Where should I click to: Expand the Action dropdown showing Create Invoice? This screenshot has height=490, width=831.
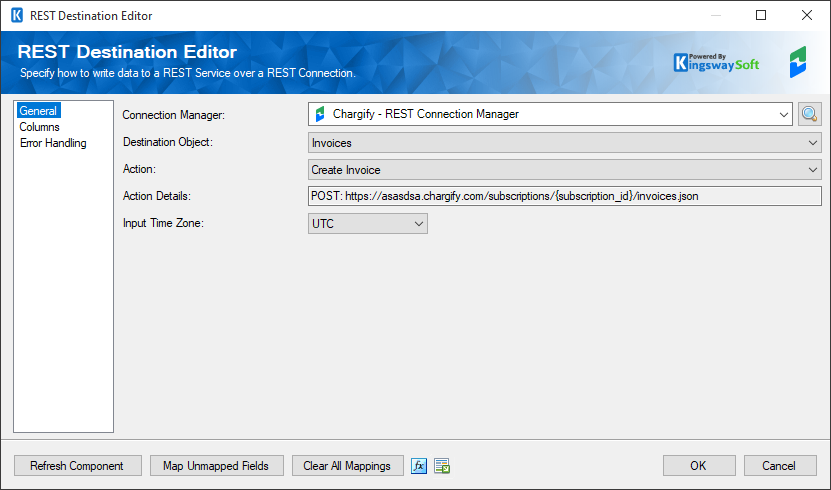tap(564, 170)
